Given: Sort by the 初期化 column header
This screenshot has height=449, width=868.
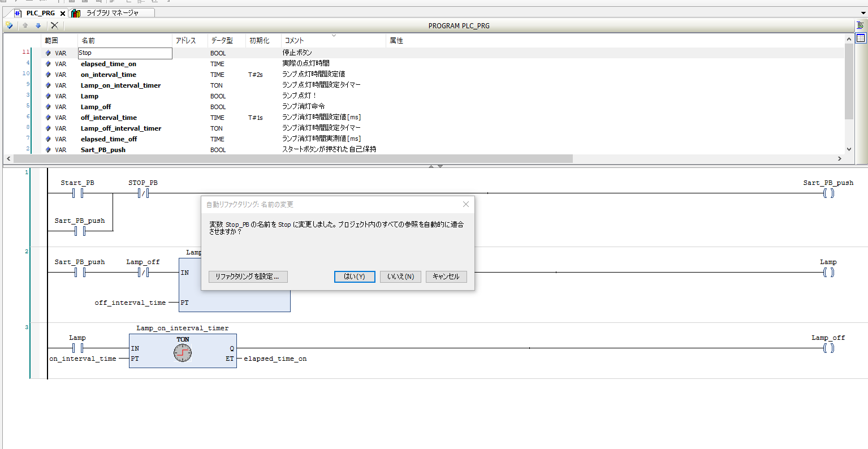Looking at the screenshot, I should (264, 41).
